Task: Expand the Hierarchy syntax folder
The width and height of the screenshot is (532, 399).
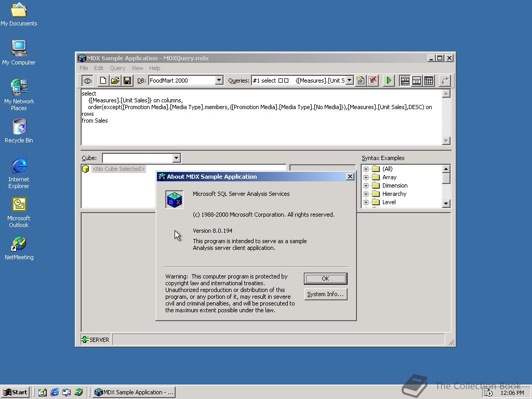Action: (x=366, y=194)
